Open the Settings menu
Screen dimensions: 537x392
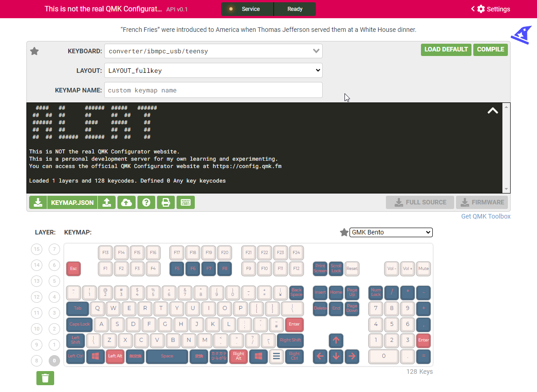click(491, 9)
